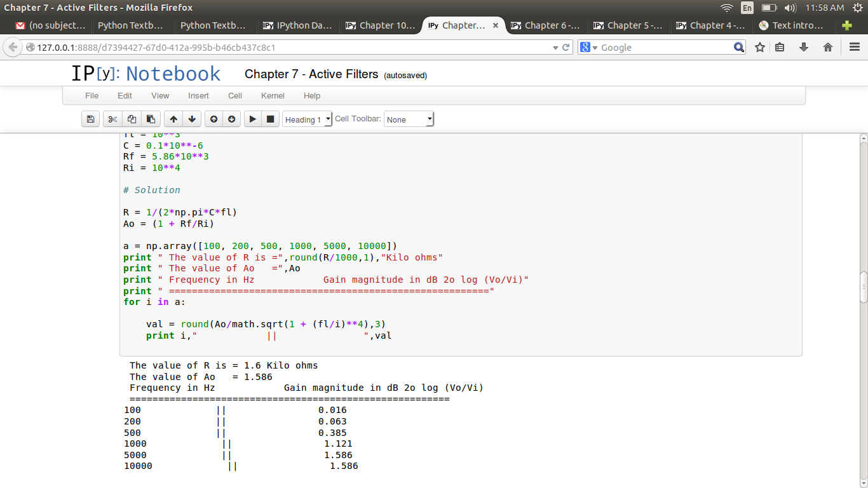Cut the selected cell with scissors icon
Viewport: 868px width, 488px height.
(x=112, y=119)
